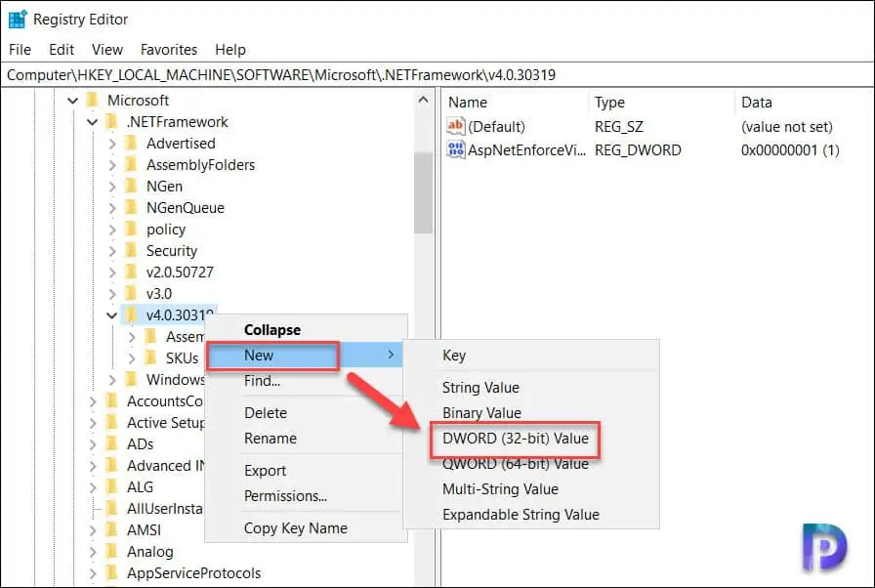Image resolution: width=875 pixels, height=588 pixels.
Task: Collapse the .NETFramework tree node
Action: [92, 122]
